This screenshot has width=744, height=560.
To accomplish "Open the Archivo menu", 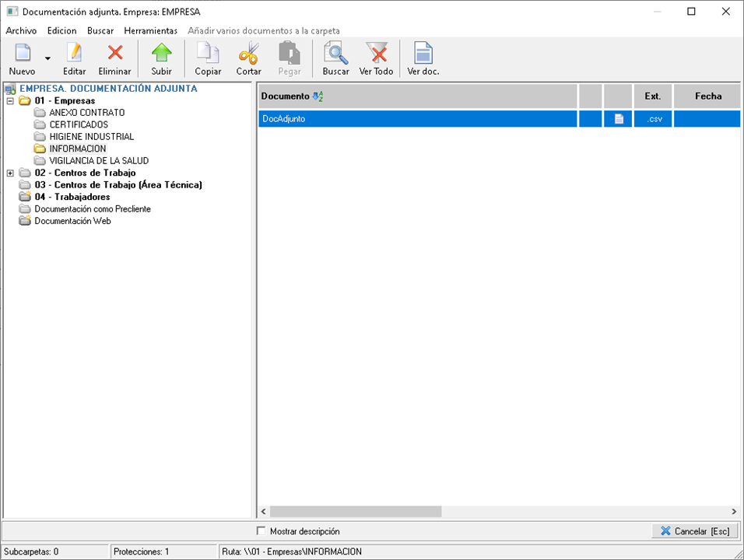I will tap(21, 30).
